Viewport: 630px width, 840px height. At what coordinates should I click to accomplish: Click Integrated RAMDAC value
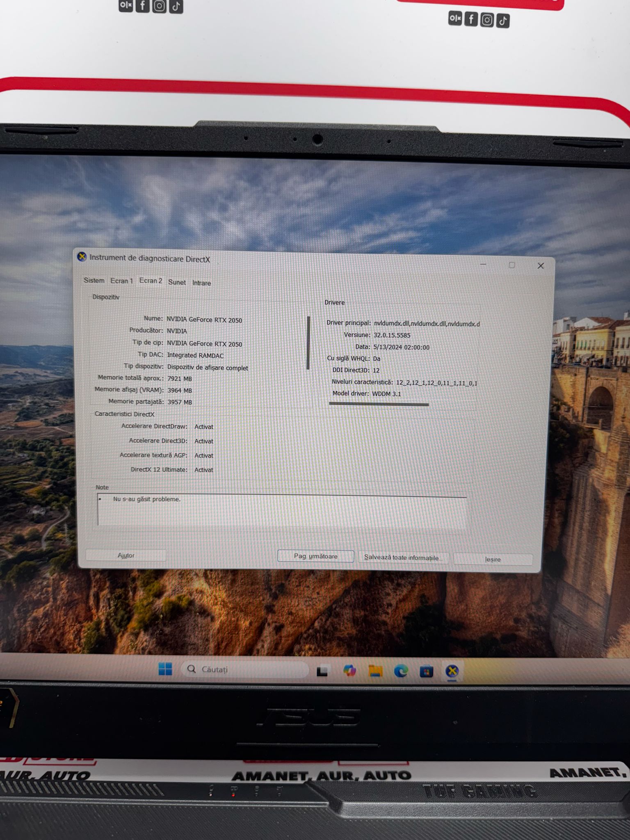195,356
